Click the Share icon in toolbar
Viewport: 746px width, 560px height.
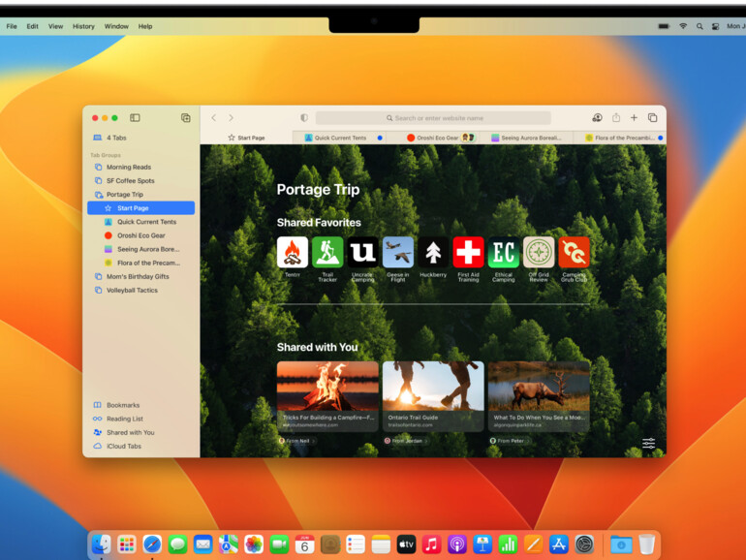pos(616,117)
